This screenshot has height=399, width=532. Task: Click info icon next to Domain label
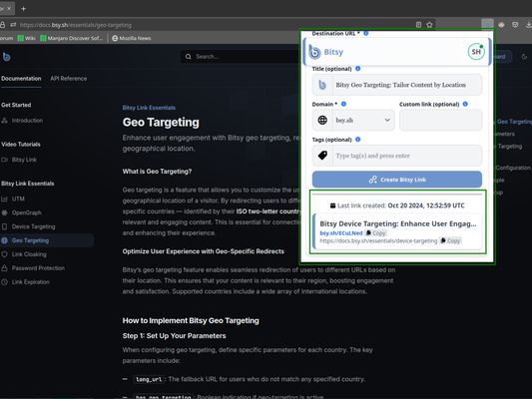click(x=343, y=104)
